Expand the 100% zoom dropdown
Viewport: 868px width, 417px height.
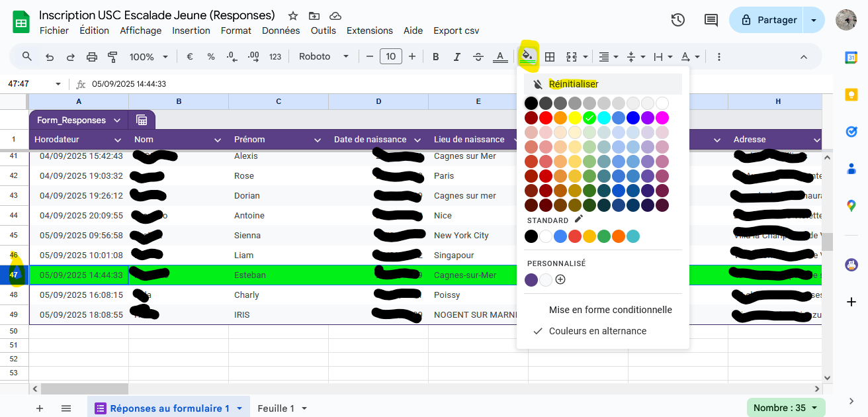tap(148, 57)
